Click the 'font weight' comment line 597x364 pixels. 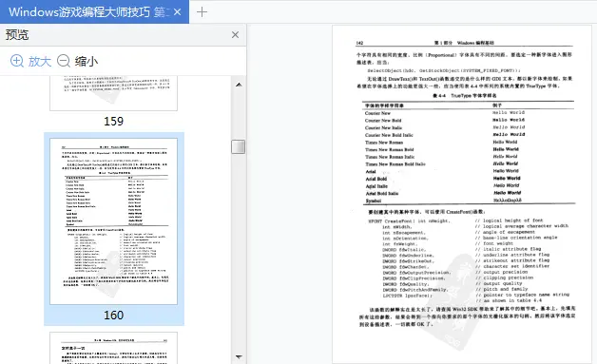tap(493, 243)
